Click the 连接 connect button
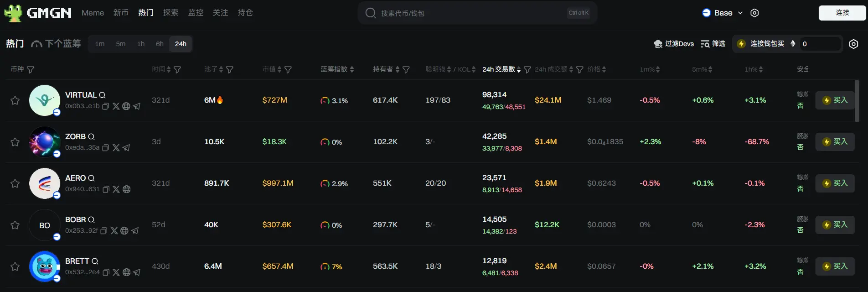Screen dimensions: 868x292 tap(842, 13)
